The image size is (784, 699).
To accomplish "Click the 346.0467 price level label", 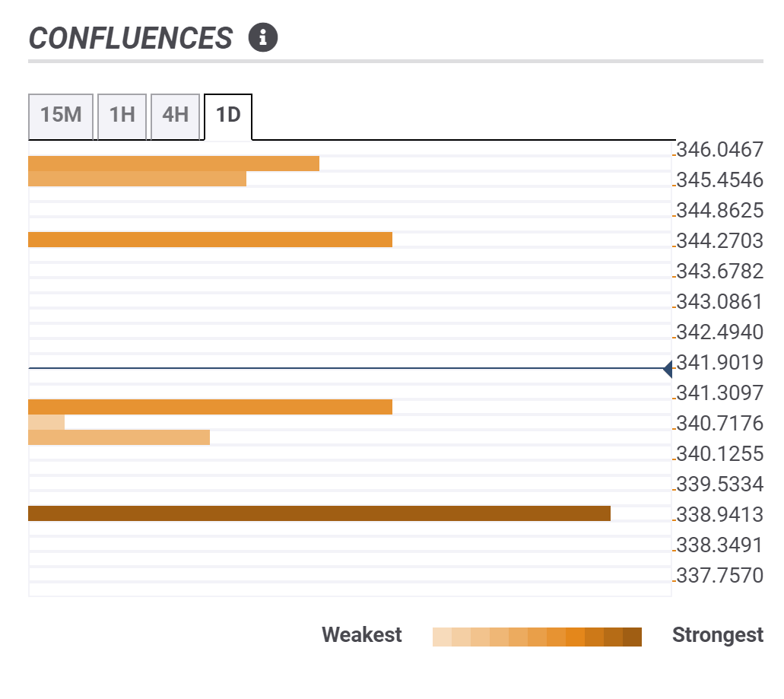I will coord(719,150).
